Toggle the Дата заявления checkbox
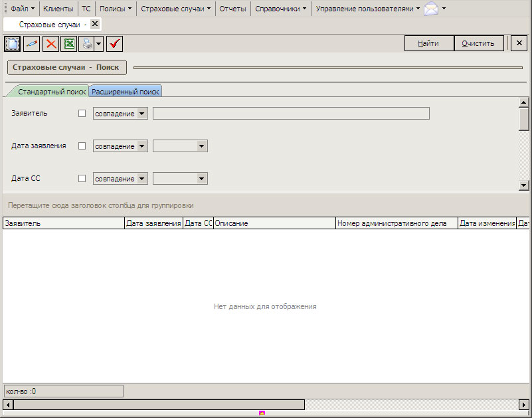 click(x=82, y=146)
